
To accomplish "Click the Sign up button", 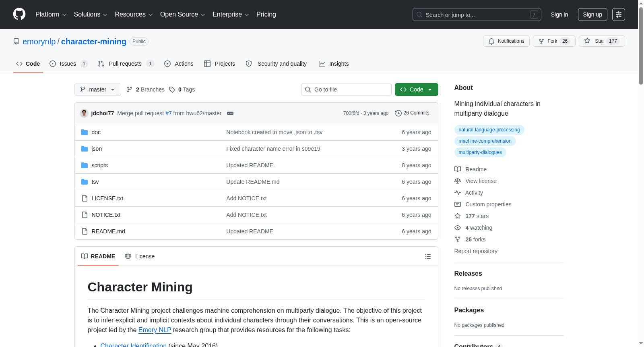I will point(592,15).
